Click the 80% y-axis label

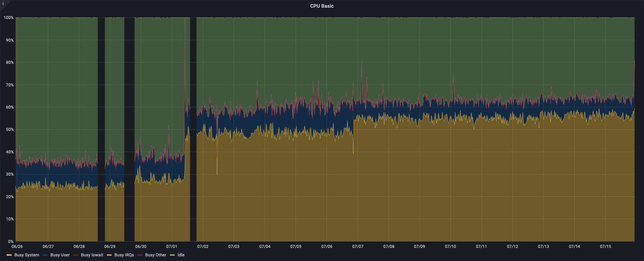pyautogui.click(x=10, y=62)
